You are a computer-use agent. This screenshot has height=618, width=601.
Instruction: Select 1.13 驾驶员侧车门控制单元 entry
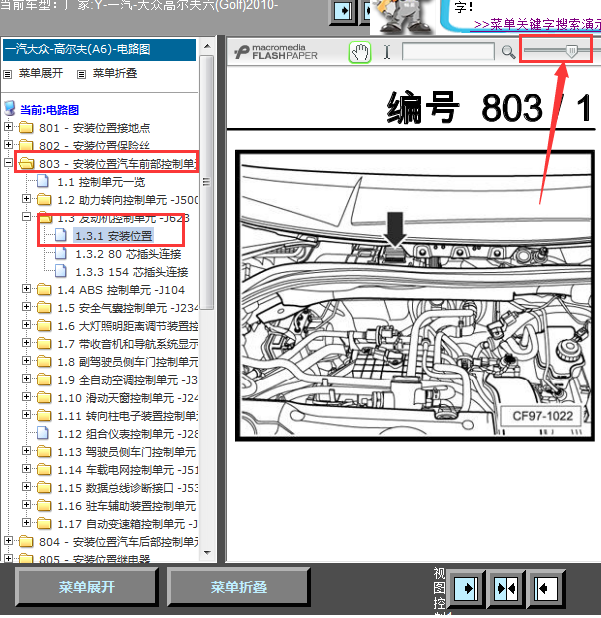(x=127, y=452)
